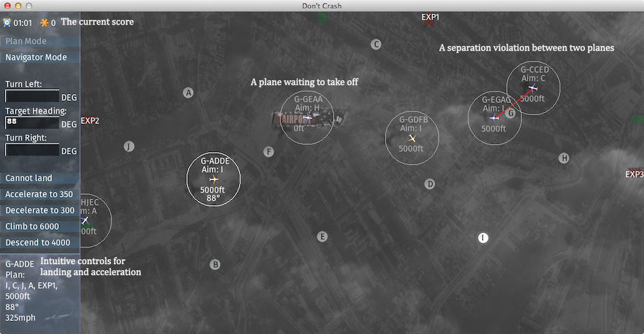644x334 pixels.
Task: Switch to Plan Mode
Action: (x=27, y=41)
